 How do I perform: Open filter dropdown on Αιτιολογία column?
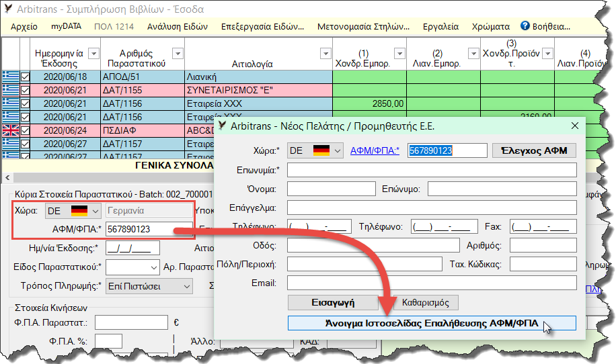click(x=325, y=53)
